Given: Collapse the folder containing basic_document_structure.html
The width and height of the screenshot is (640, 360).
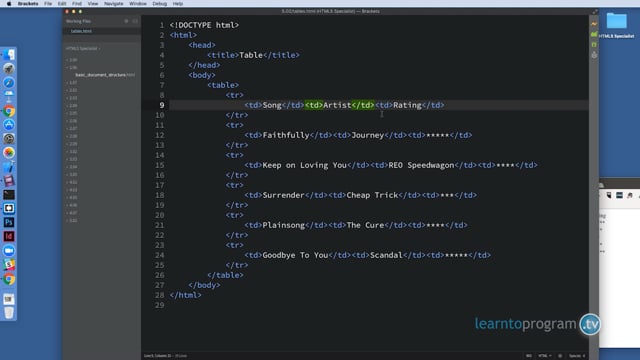Looking at the screenshot, I should click(x=72, y=67).
